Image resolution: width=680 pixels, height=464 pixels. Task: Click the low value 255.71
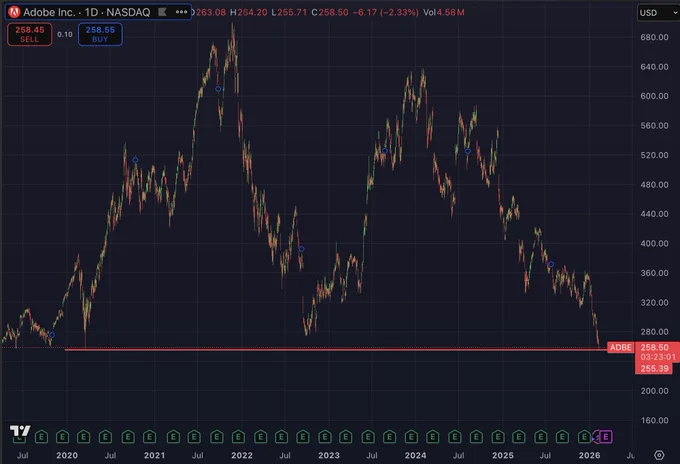click(x=292, y=12)
